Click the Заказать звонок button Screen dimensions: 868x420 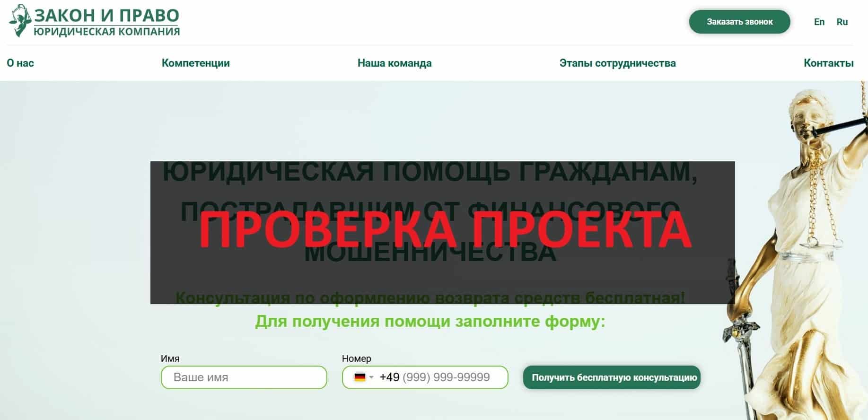click(739, 22)
